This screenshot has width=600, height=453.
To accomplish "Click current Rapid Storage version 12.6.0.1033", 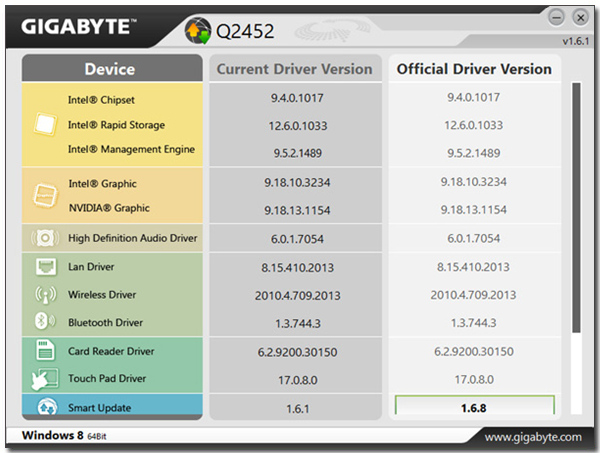I will pos(298,125).
